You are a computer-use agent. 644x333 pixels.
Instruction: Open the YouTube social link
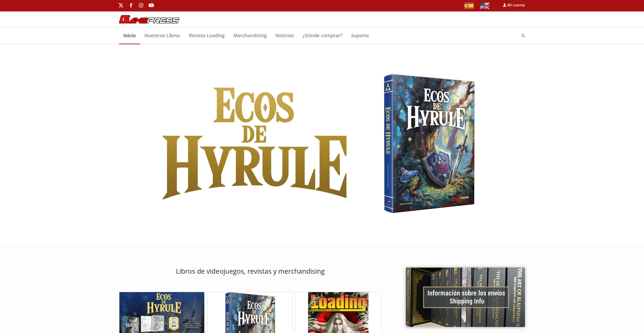[151, 5]
